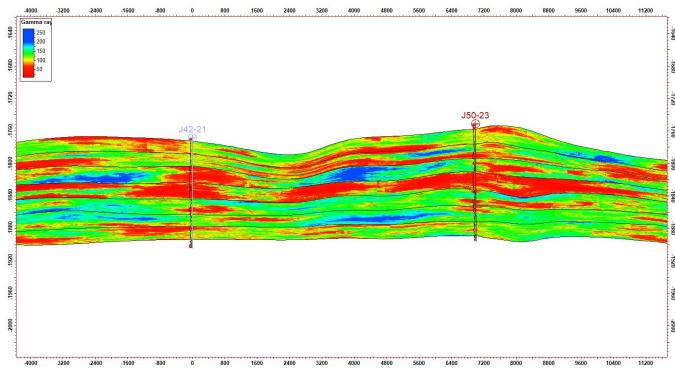Click top axis label -1600
Viewport: 675px width, 369px height.
127,10
